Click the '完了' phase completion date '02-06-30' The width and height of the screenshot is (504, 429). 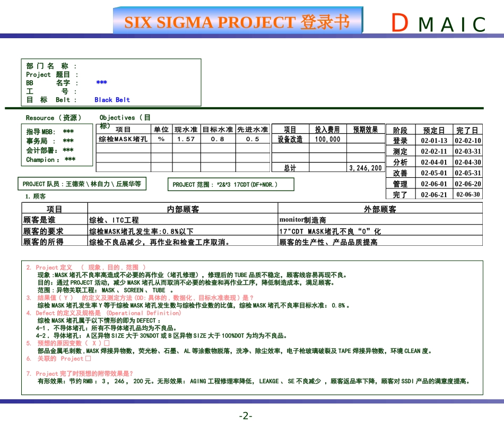point(468,194)
